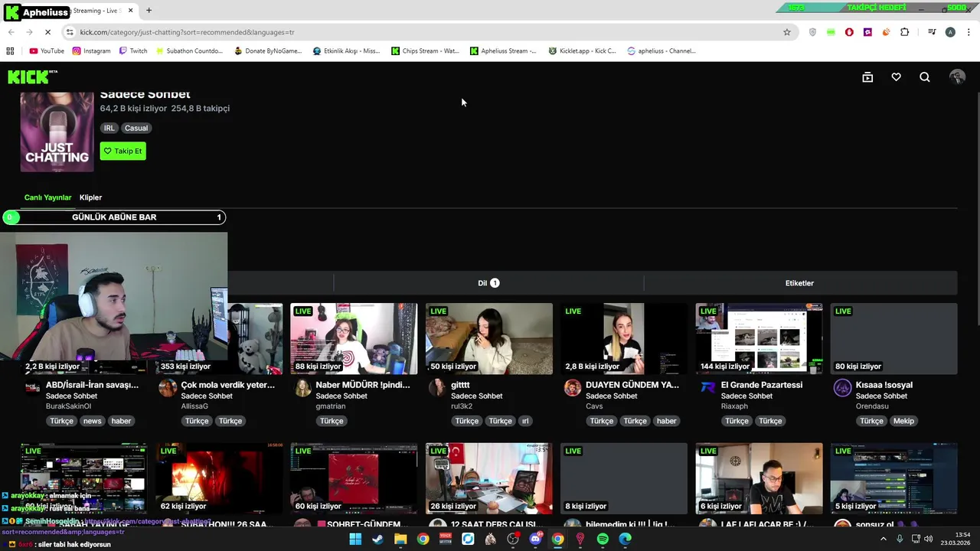Open the taskbar volume control
Image resolution: width=980 pixels, height=551 pixels.
pyautogui.click(x=928, y=539)
